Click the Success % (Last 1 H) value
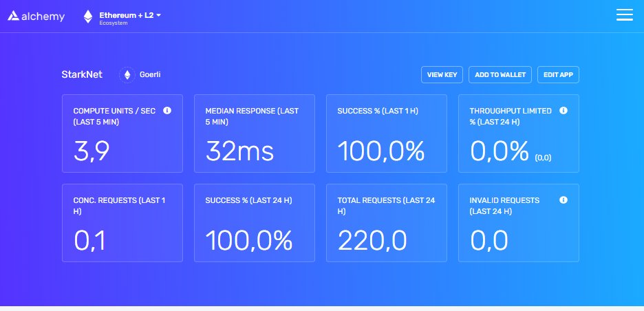This screenshot has width=644, height=311. [381, 151]
